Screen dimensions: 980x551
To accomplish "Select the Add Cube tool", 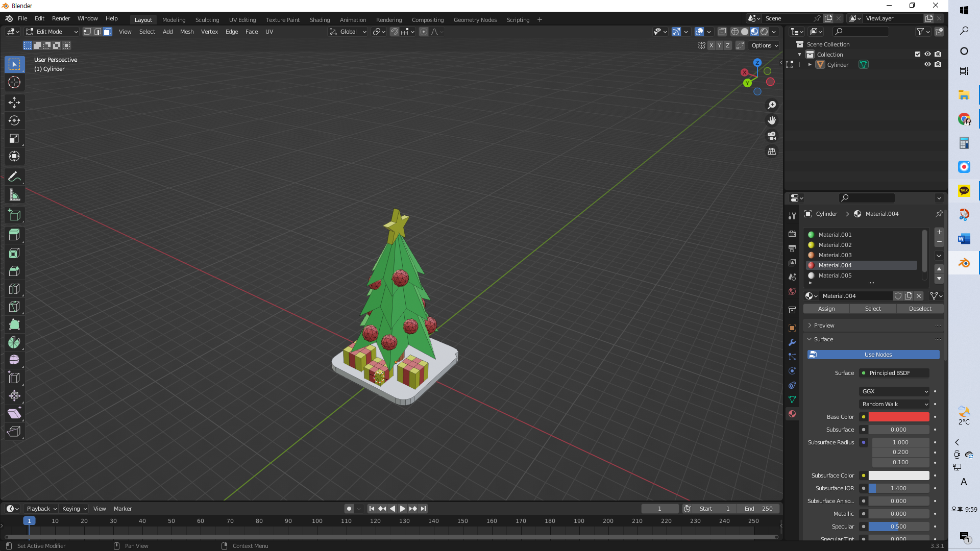I will tap(14, 215).
